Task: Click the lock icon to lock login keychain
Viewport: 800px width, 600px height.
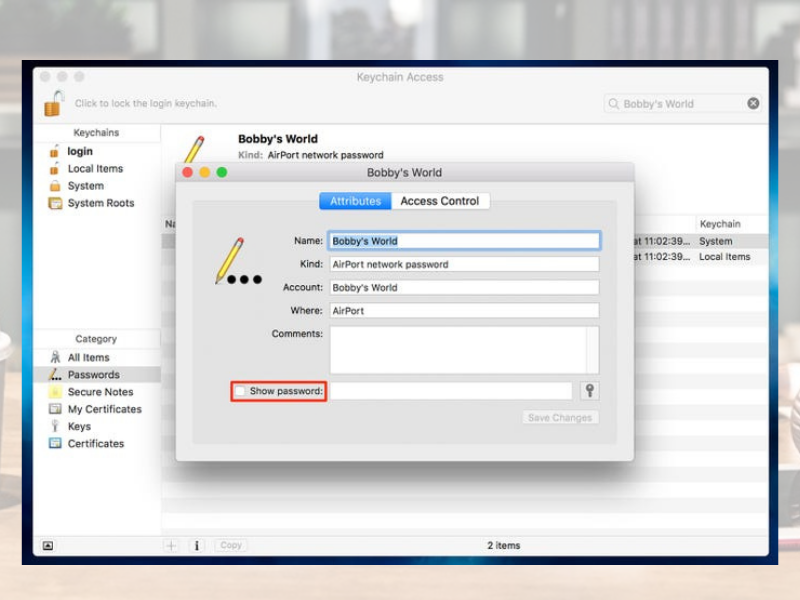Action: (54, 103)
